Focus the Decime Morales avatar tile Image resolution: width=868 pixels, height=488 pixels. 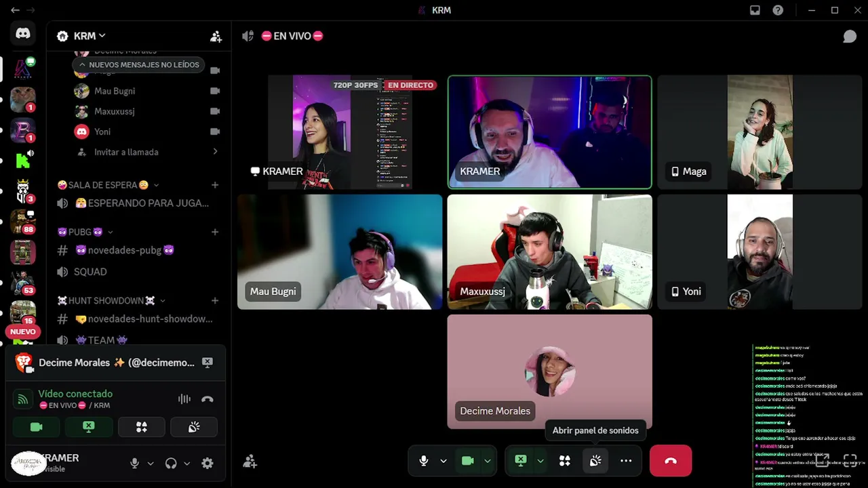(x=550, y=371)
